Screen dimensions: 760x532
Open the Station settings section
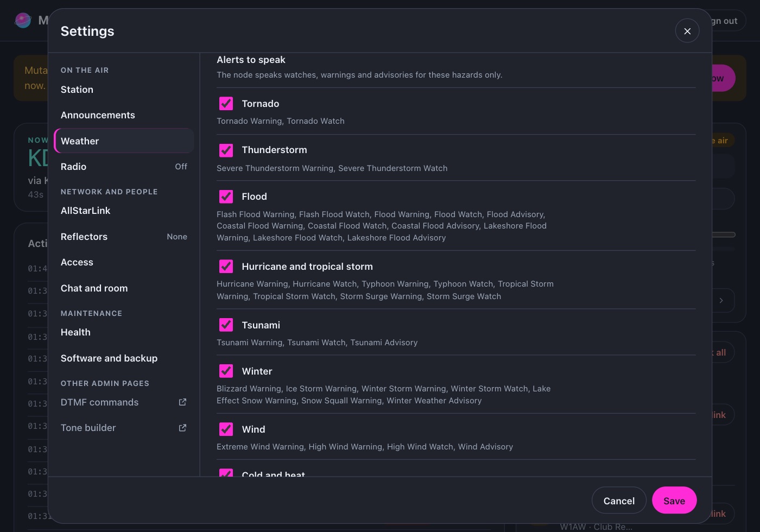click(124, 90)
